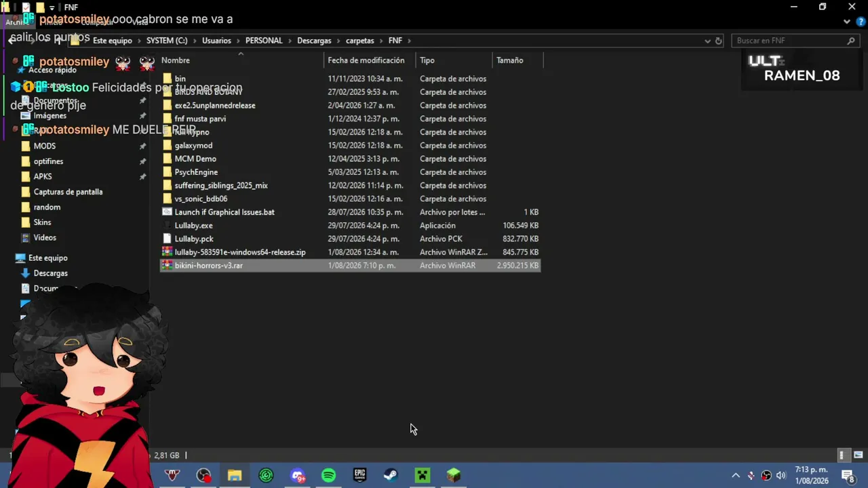Open the OBS taskbar icon

tap(203, 475)
